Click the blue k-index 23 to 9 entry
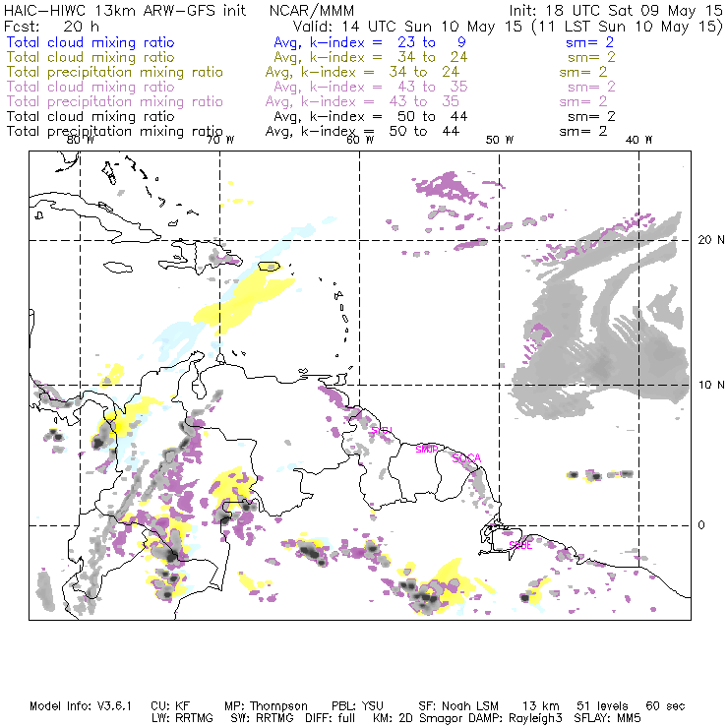 (x=370, y=42)
